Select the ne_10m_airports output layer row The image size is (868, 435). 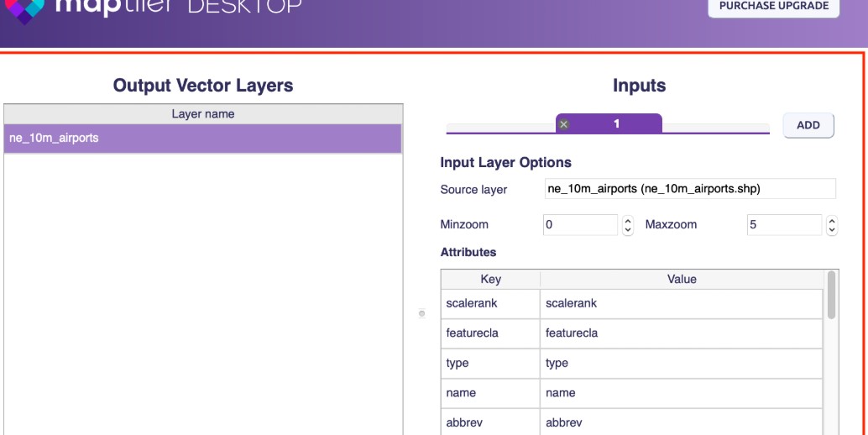tap(202, 139)
